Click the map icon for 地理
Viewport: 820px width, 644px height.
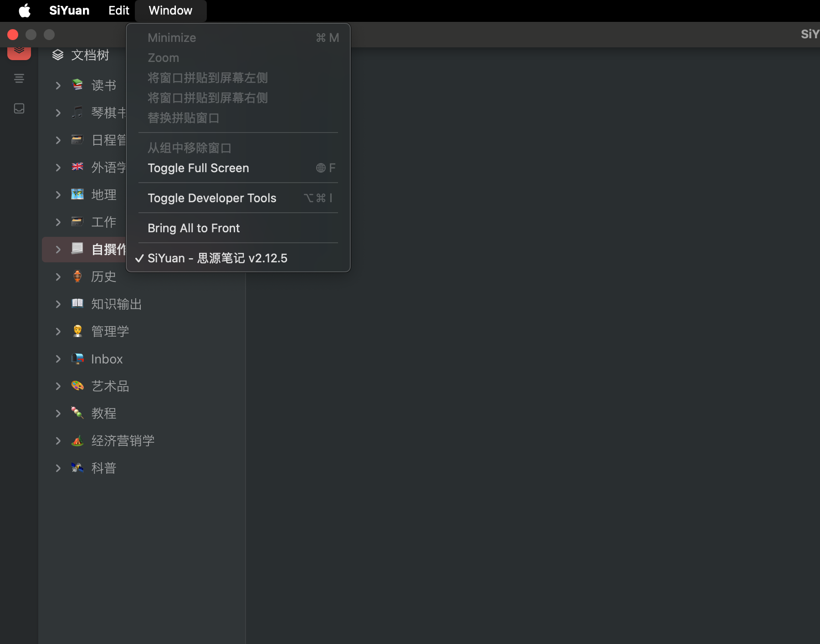(77, 194)
